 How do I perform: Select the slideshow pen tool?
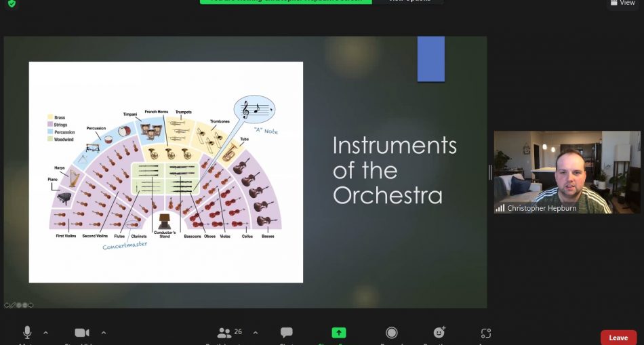pos(13,305)
